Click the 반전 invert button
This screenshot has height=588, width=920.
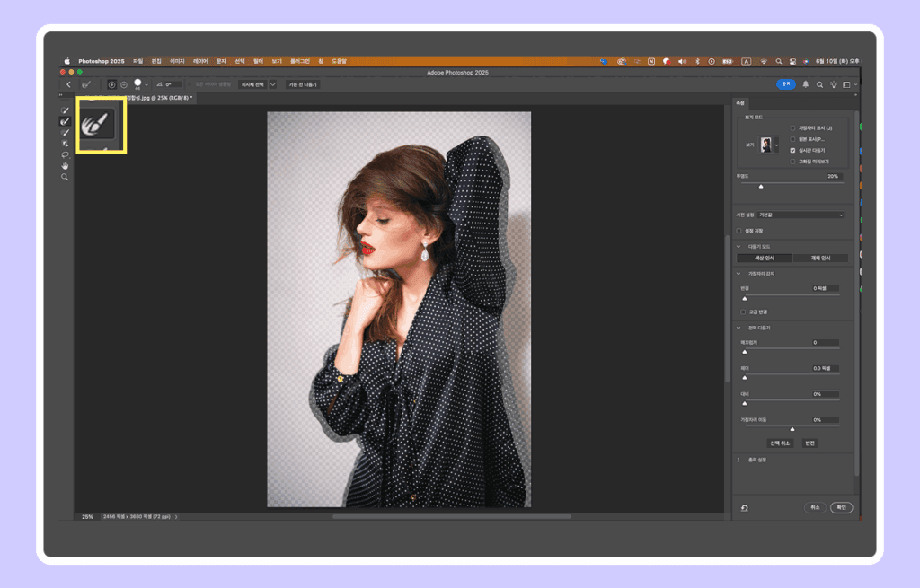click(809, 443)
